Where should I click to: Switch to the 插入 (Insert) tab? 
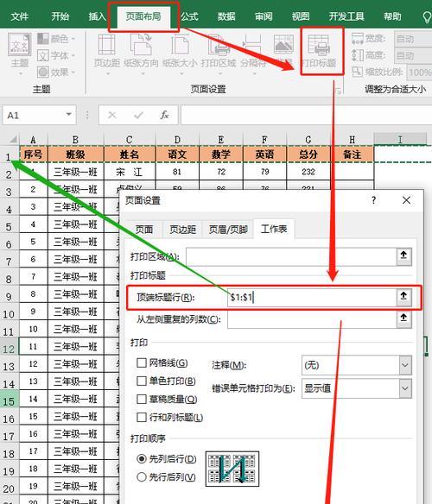tap(98, 16)
